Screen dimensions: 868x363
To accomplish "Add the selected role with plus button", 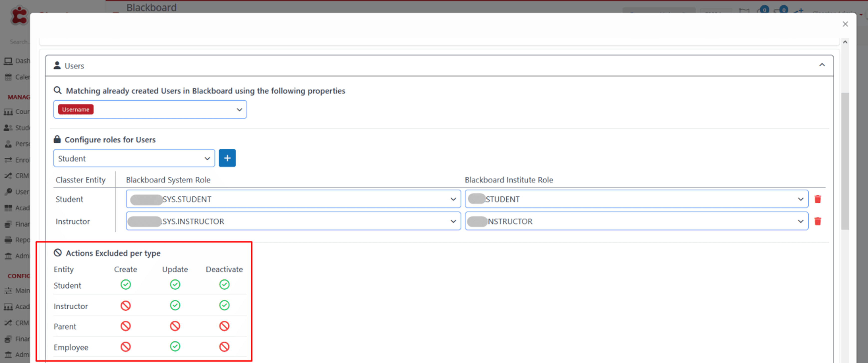I will pyautogui.click(x=227, y=158).
